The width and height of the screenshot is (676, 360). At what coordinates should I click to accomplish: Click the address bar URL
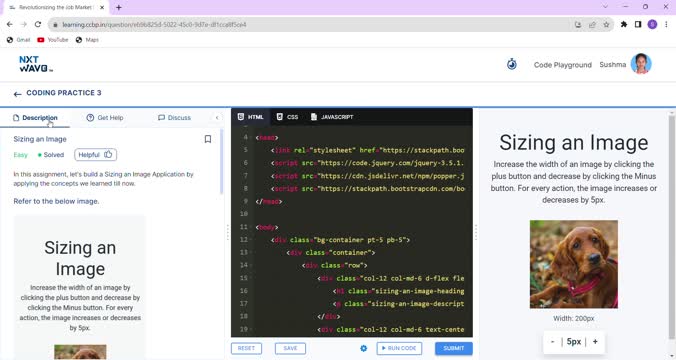[x=154, y=25]
